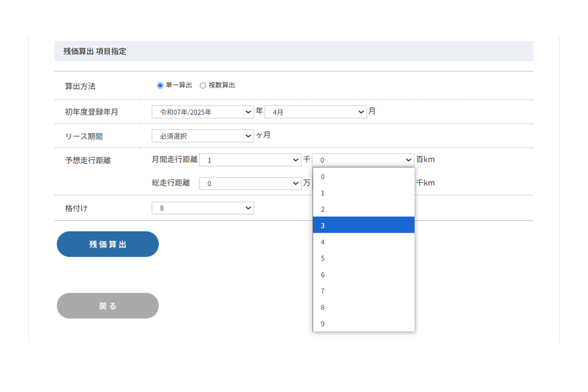
Task: Choose highlighted option 3 in the list
Action: point(364,225)
